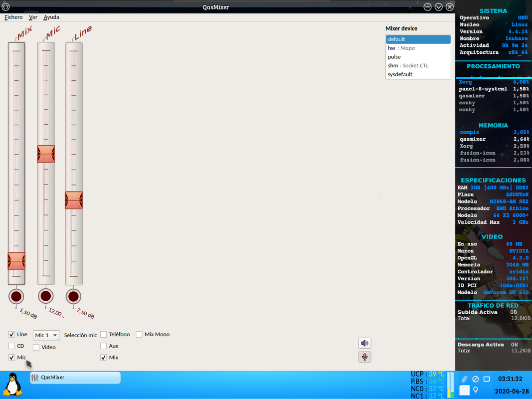This screenshot has width=532, height=399.
Task: Click the playback speaker icon button
Action: click(x=365, y=343)
